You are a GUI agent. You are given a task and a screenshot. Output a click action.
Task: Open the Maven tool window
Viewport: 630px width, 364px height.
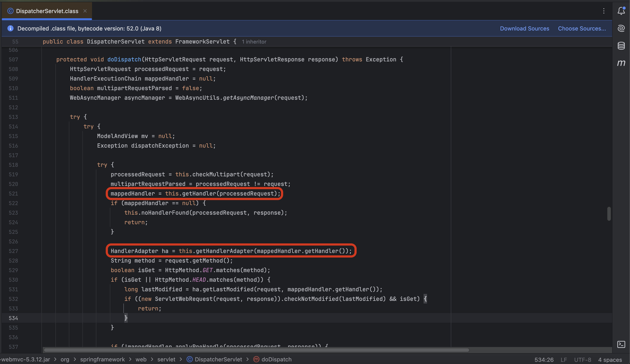tap(621, 63)
